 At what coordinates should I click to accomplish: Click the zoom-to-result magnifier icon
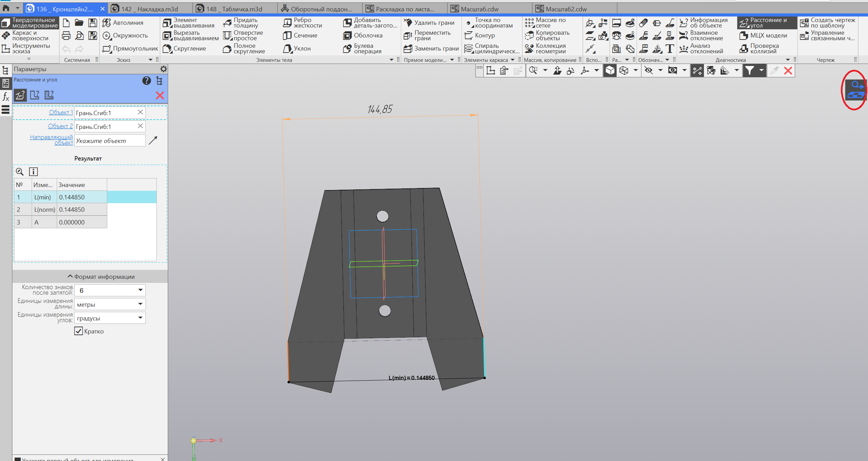point(20,172)
